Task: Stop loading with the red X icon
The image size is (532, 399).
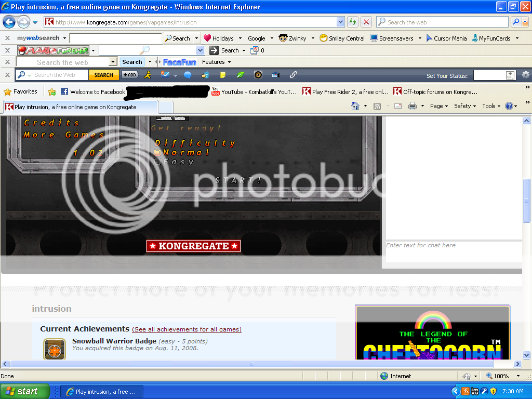Action: click(x=366, y=22)
